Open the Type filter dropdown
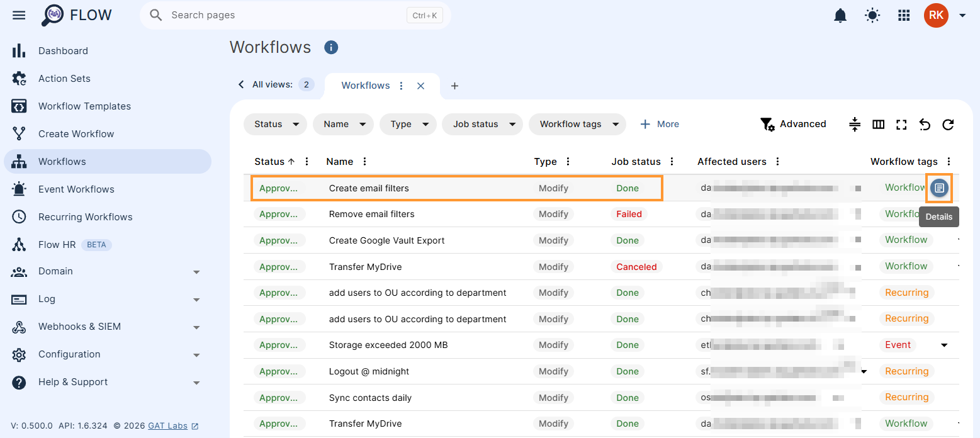 tap(408, 124)
